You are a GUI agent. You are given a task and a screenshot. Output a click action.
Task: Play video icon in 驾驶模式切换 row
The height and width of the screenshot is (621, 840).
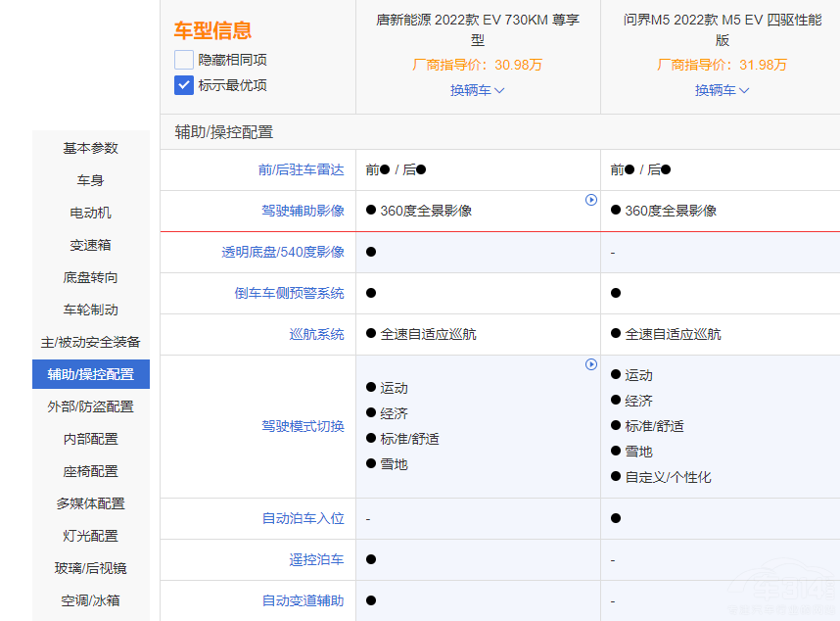pos(591,364)
